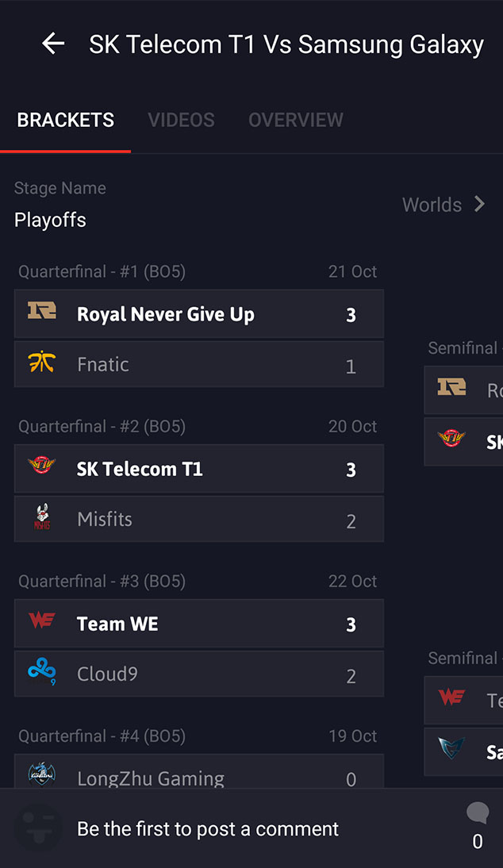This screenshot has height=868, width=503.
Task: Switch to the Overview tab
Action: coord(296,120)
